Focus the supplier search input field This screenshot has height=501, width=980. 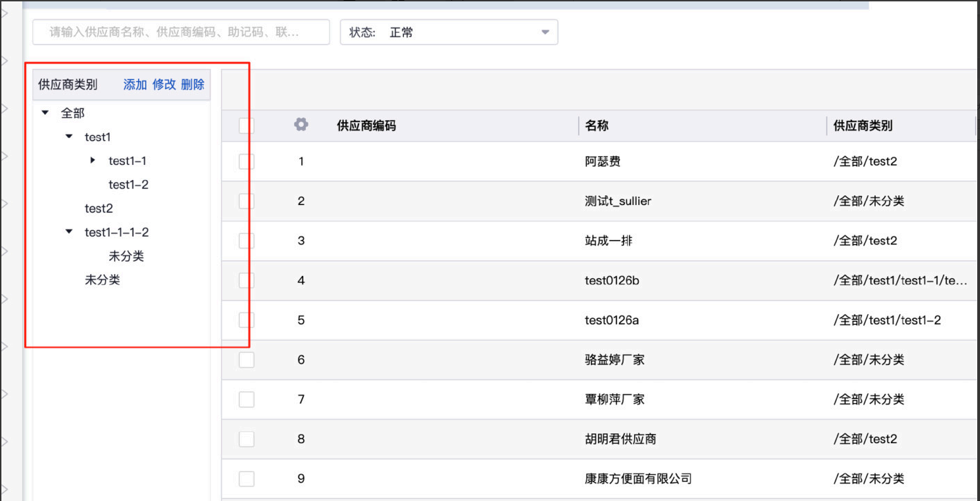click(x=181, y=32)
